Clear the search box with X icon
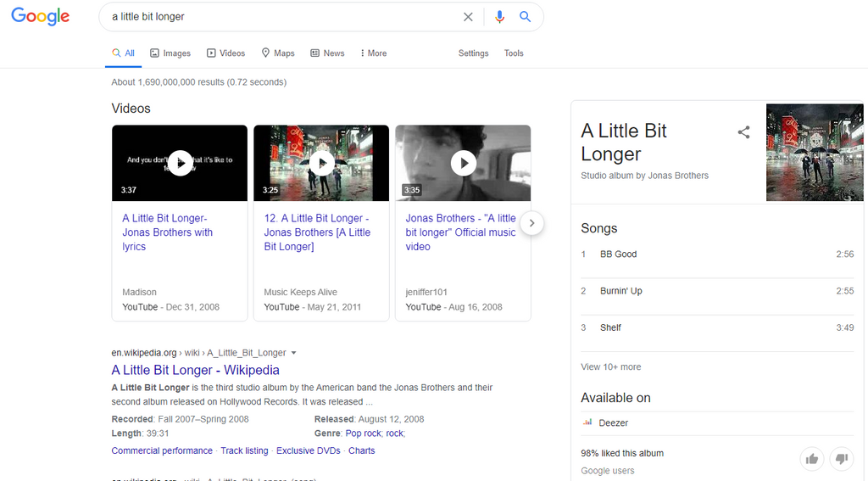The image size is (868, 481). [x=468, y=17]
